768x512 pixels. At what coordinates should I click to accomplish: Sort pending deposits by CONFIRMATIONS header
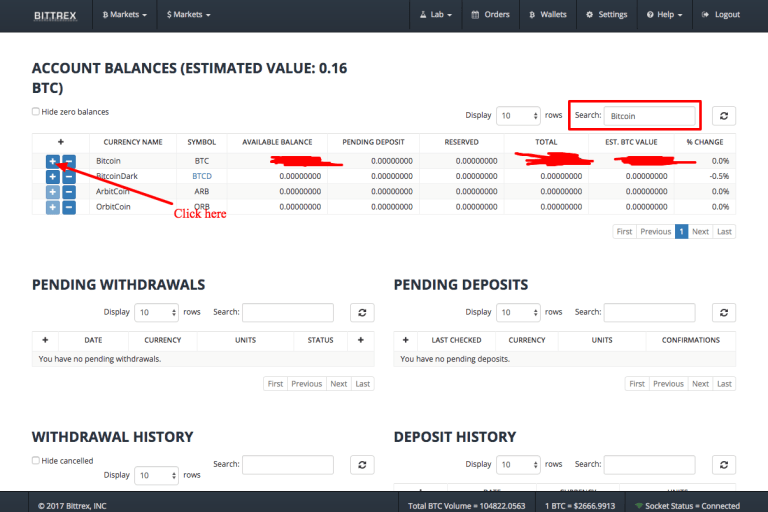[691, 340]
